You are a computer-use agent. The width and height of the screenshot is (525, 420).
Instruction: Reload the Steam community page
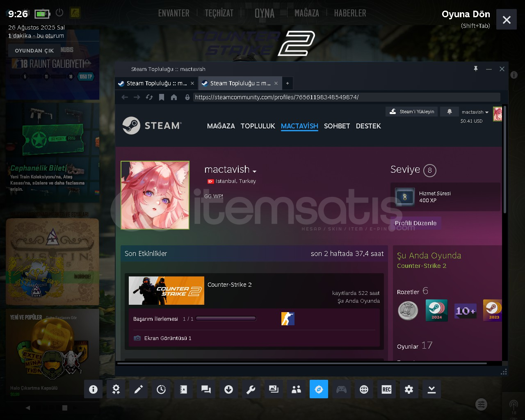point(149,97)
